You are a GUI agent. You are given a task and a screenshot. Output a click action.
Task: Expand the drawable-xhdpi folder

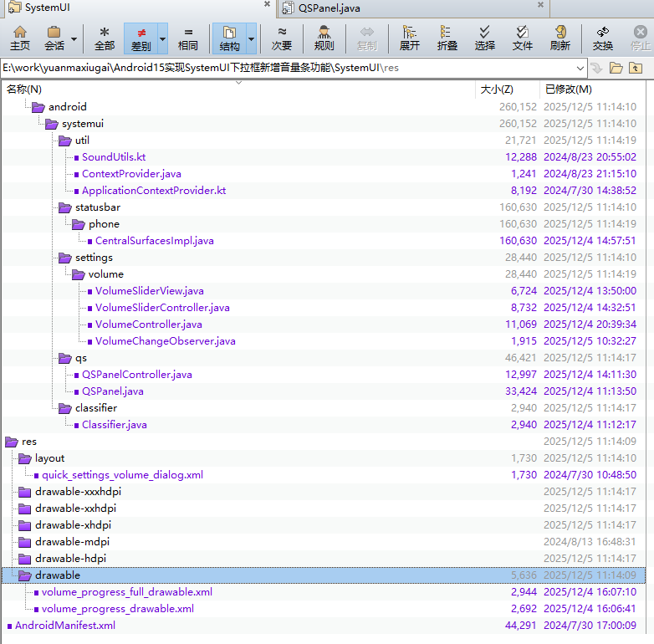pyautogui.click(x=24, y=525)
